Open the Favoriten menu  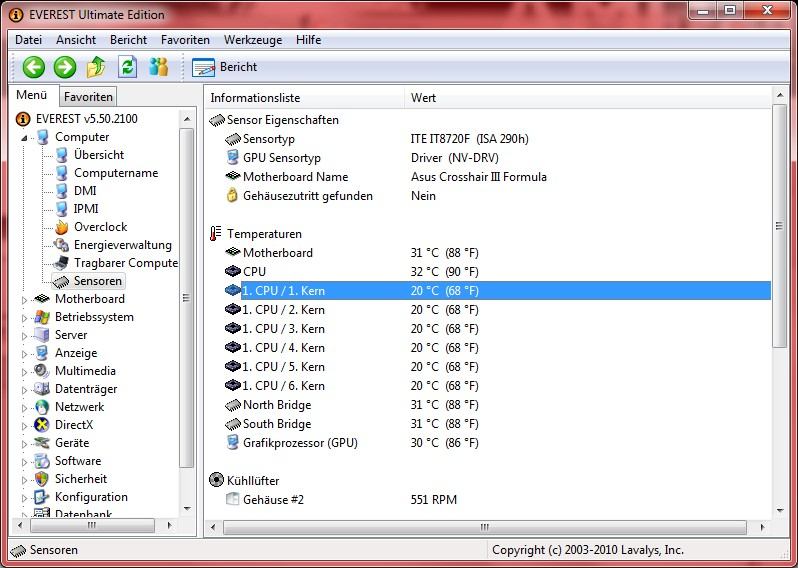[x=185, y=40]
